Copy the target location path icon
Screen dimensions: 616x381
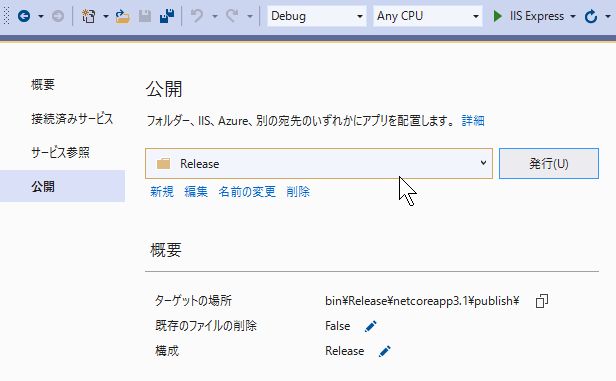tap(542, 301)
